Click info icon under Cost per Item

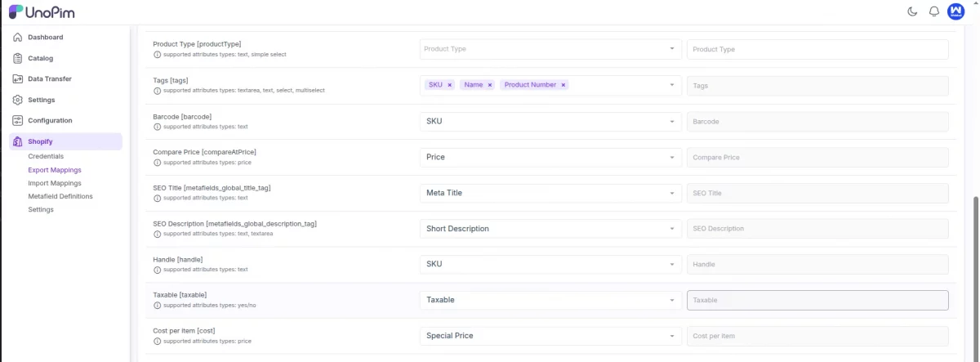tap(157, 342)
